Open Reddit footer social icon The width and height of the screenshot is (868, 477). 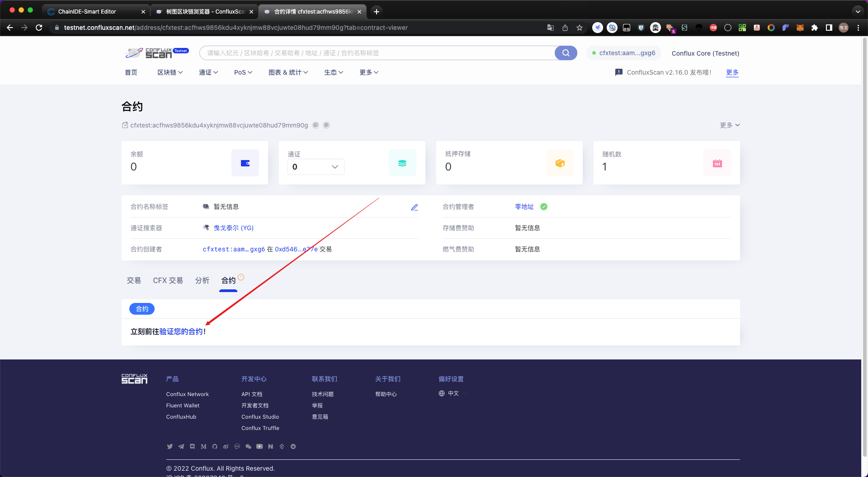click(x=293, y=446)
